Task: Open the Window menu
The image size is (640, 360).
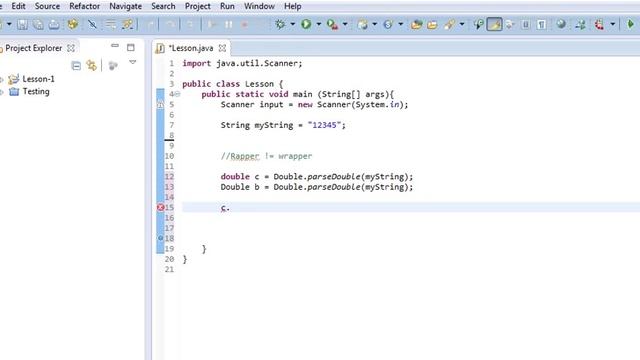Action: (259, 6)
